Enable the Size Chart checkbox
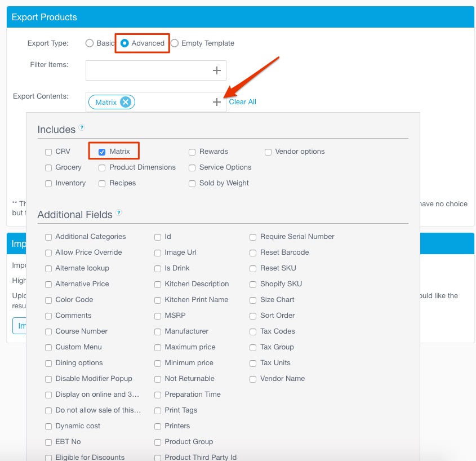This screenshot has width=476, height=461. (x=253, y=300)
